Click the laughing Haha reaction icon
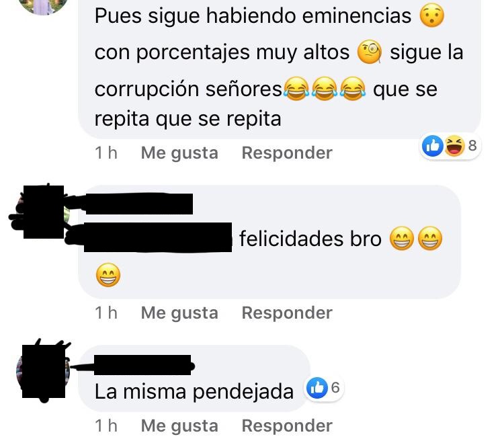504x441 pixels. pos(455,146)
